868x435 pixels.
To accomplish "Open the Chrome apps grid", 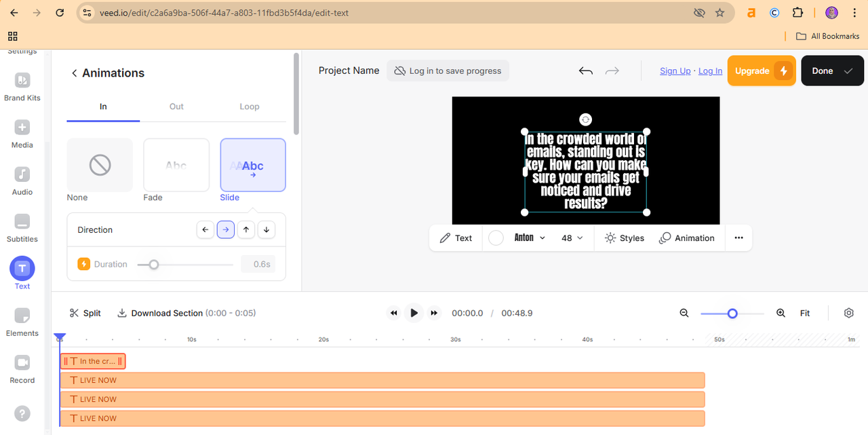I will tap(13, 36).
